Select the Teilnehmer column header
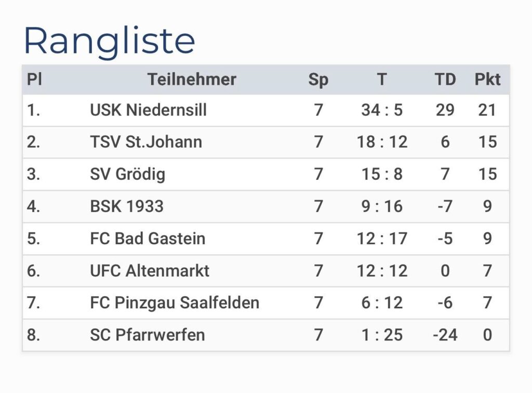This screenshot has height=393, width=532. click(x=191, y=80)
